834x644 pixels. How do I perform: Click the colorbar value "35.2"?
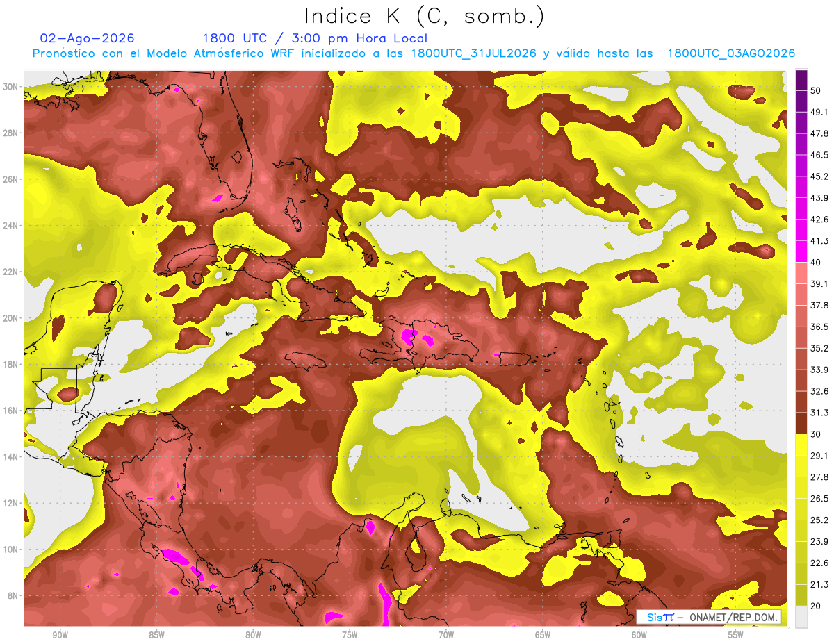(820, 348)
